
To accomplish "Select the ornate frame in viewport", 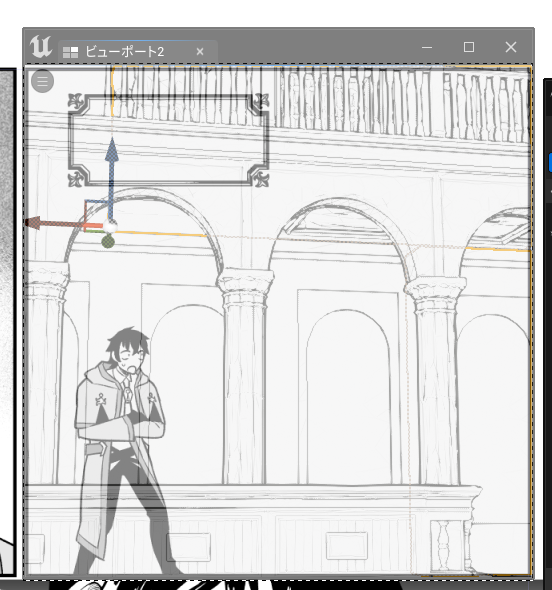I will 168,140.
